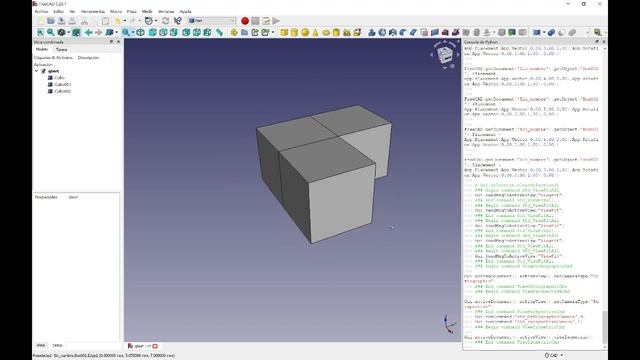This screenshot has width=640, height=360.
Task: Click the Fit all view icon
Action: 40,32
